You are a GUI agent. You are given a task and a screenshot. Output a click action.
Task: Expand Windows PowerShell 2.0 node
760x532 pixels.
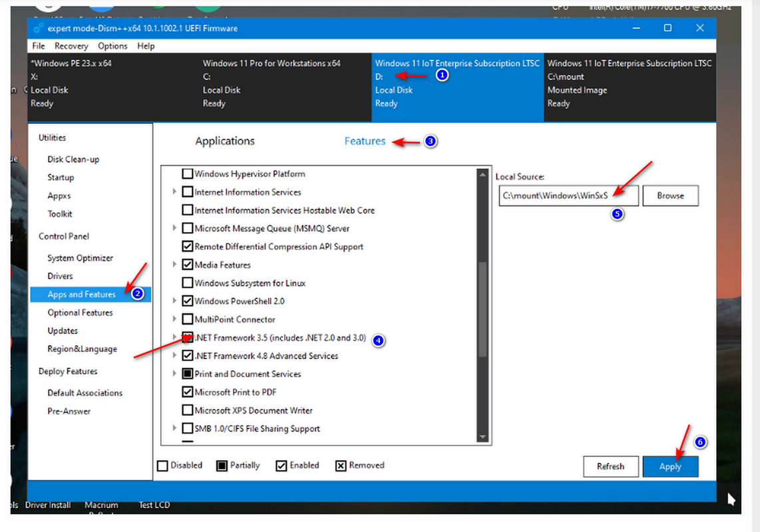point(174,301)
